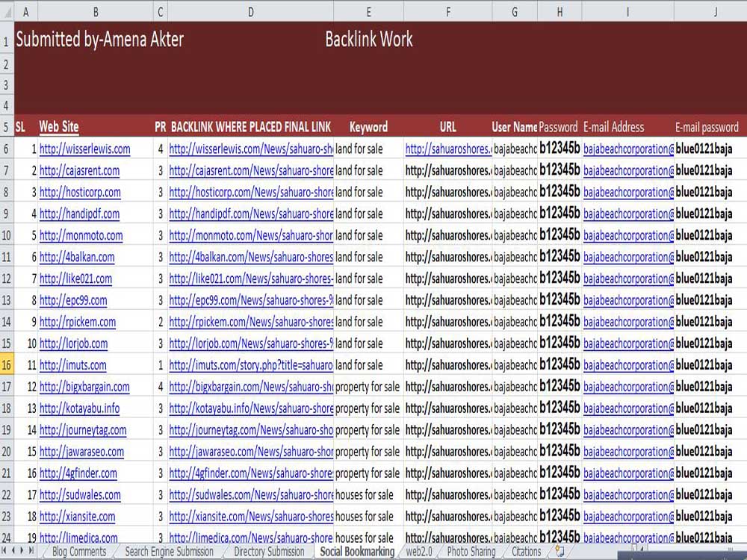Go to first sheet navigation arrow
The height and width of the screenshot is (560, 747).
[x=4, y=550]
